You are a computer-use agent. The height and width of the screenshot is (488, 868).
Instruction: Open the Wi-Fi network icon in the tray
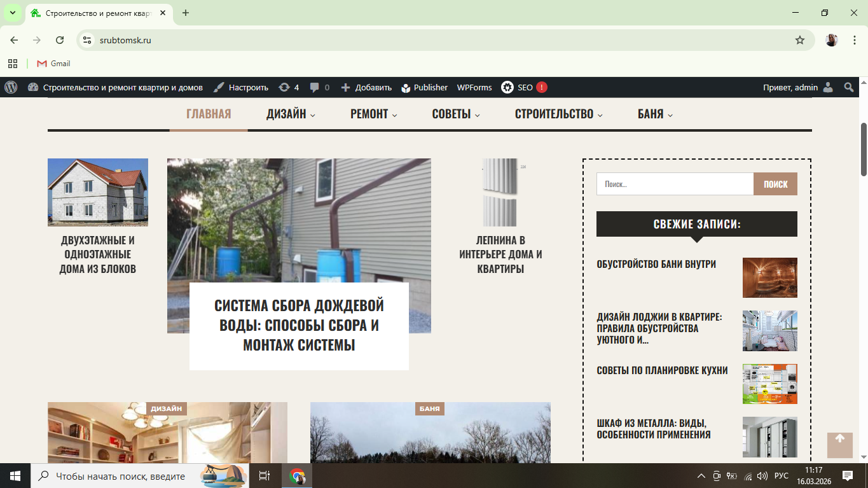click(748, 476)
